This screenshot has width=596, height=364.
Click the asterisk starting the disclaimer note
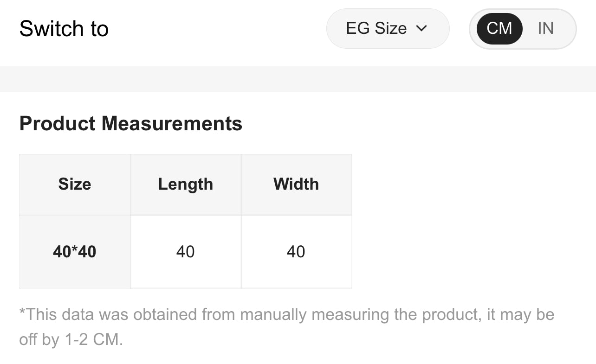22,312
